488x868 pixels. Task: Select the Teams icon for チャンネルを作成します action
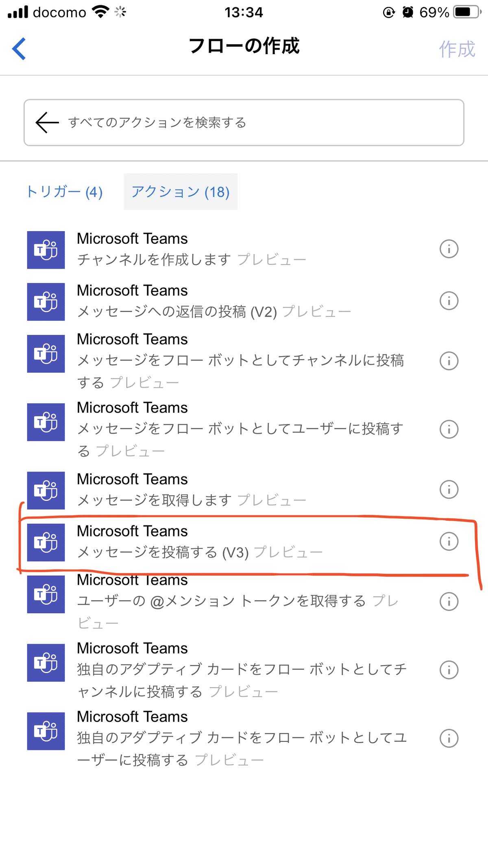tap(46, 249)
